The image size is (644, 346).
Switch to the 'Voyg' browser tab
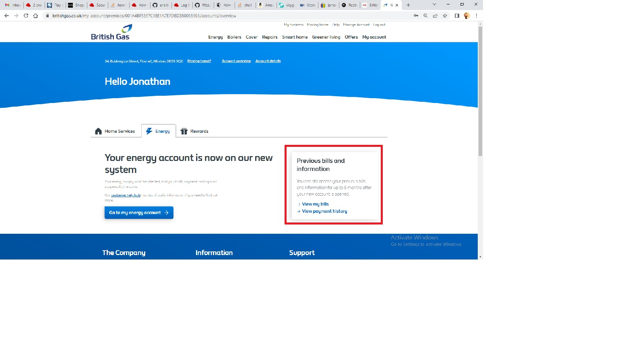coord(287,5)
